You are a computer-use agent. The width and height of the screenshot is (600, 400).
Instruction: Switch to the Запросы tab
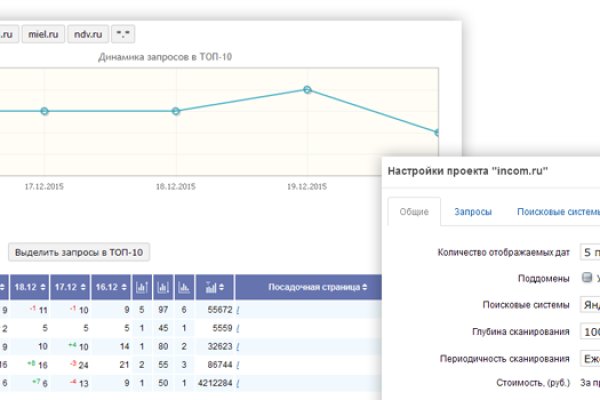click(x=472, y=212)
